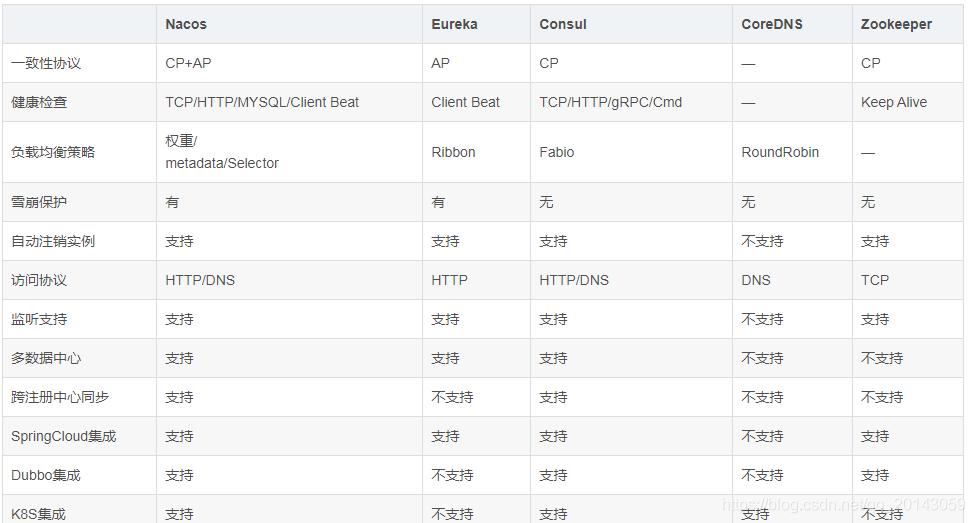Image resolution: width=975 pixels, height=523 pixels.
Task: Select the Ribbon cell under Eureka
Action: (453, 152)
